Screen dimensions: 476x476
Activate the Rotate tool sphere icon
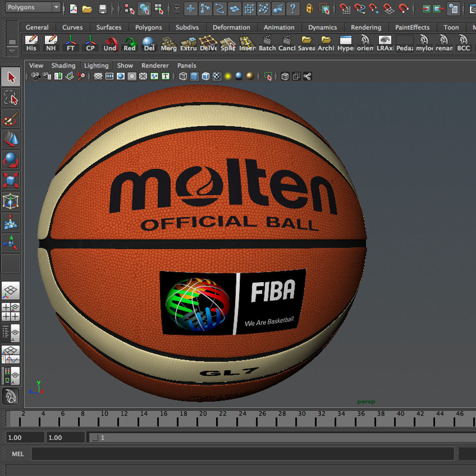pyautogui.click(x=11, y=160)
